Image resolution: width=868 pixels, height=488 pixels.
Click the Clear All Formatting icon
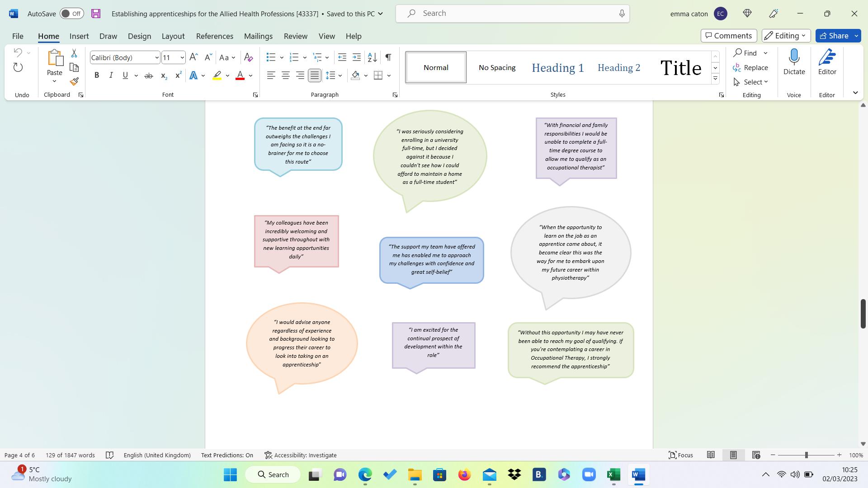tap(248, 57)
